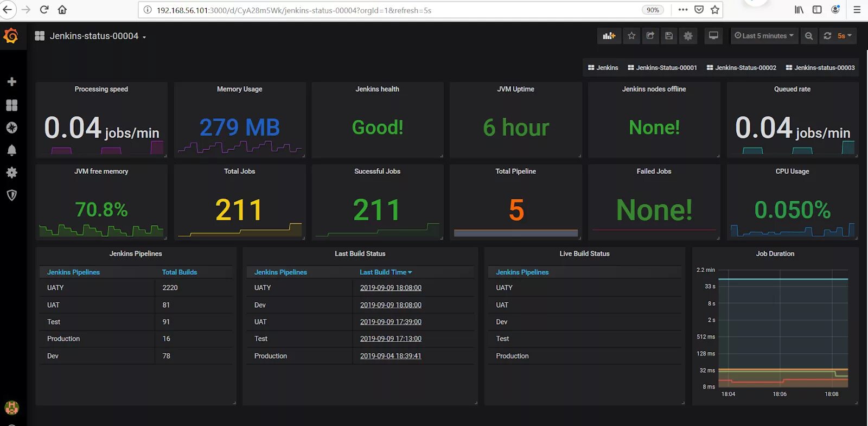Viewport: 868px width, 426px height.
Task: Open Job Duration panel title menu
Action: click(775, 253)
